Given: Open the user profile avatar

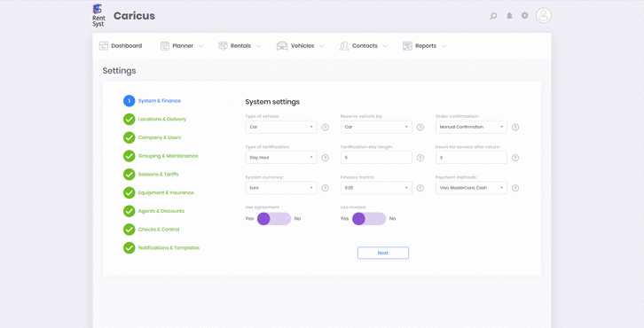Looking at the screenshot, I should 544,16.
